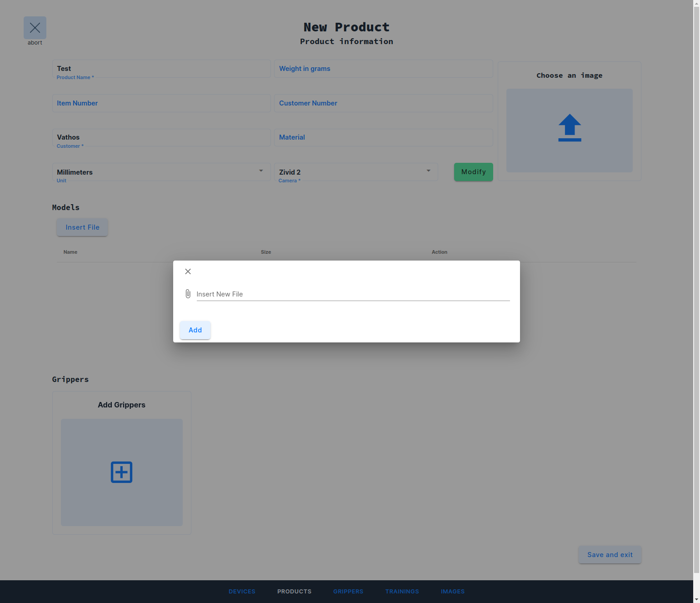Click Save and exit
700x603 pixels.
610,555
